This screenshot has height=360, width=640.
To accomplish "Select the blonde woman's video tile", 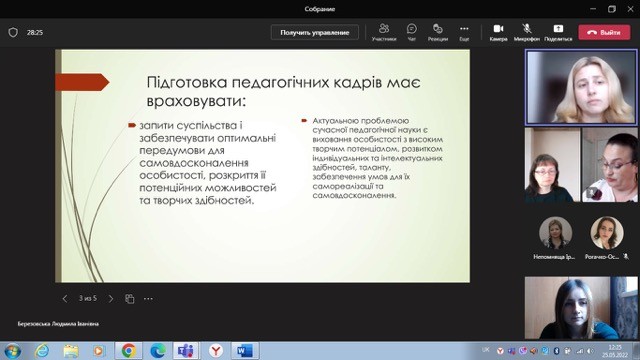I will [x=581, y=87].
